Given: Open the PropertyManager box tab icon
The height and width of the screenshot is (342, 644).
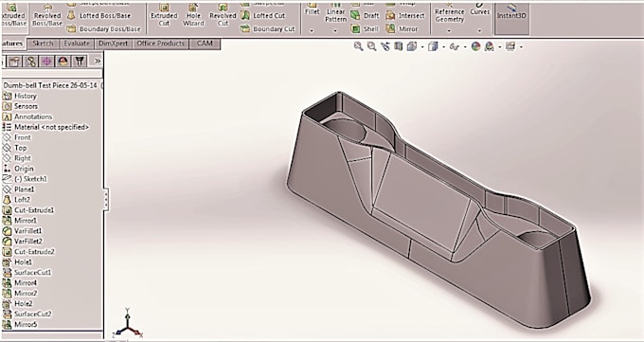Looking at the screenshot, I should [x=14, y=62].
